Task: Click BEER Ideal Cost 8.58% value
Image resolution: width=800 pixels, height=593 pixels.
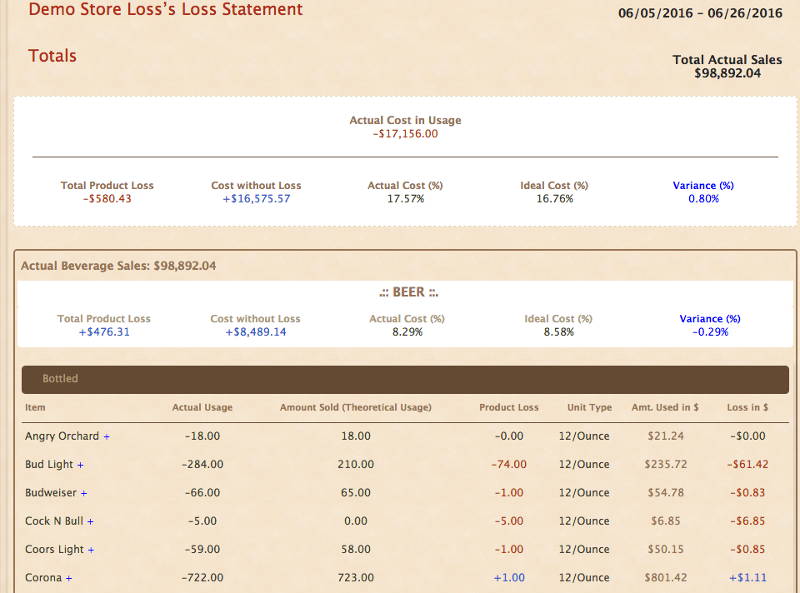Action: [x=558, y=332]
